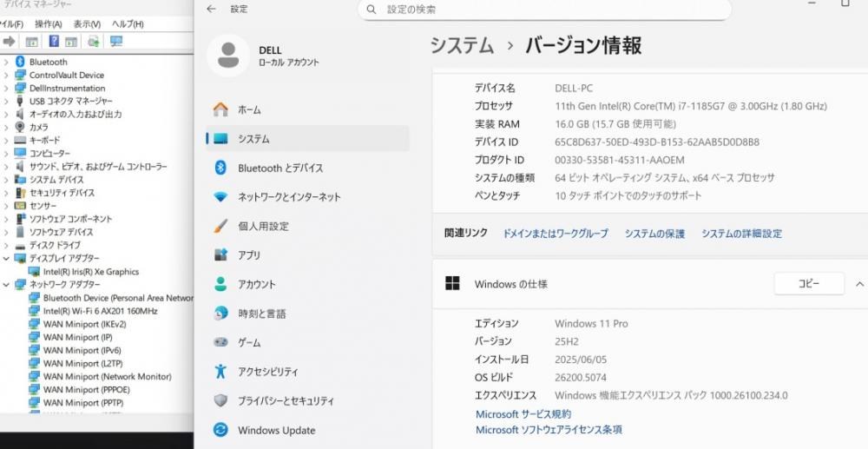The width and height of the screenshot is (868, 449).
Task: Collapse the ディスプレイ アダプター node
Action: coord(6,258)
